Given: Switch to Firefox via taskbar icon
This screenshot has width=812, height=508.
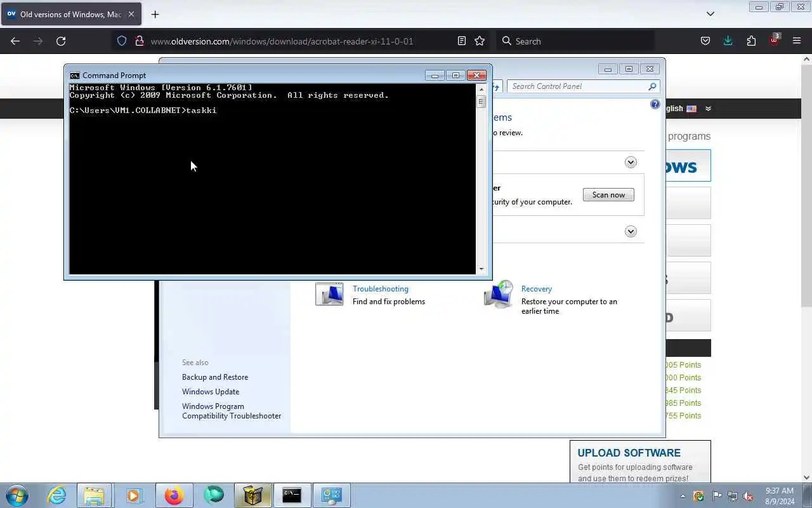Looking at the screenshot, I should [174, 495].
